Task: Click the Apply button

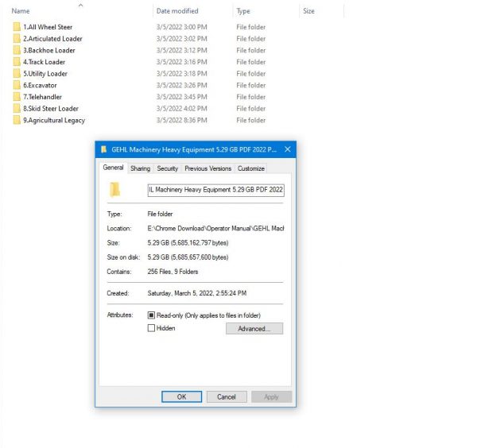Action: tap(271, 396)
